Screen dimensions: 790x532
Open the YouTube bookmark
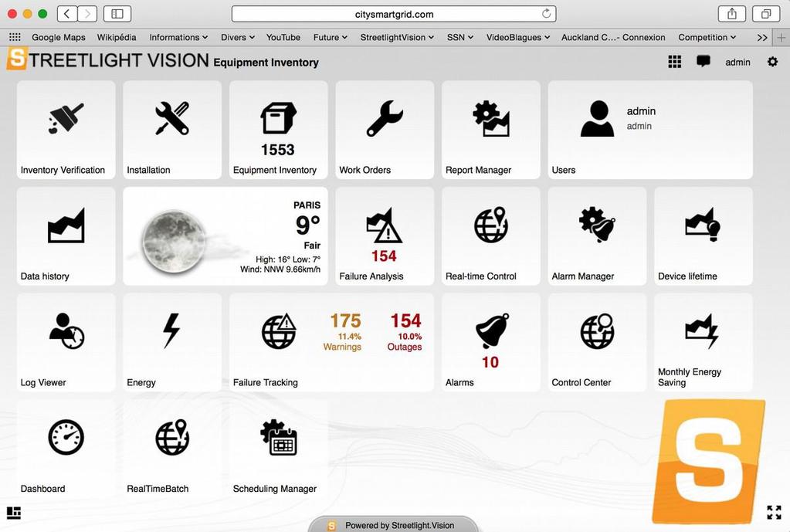pyautogui.click(x=283, y=37)
